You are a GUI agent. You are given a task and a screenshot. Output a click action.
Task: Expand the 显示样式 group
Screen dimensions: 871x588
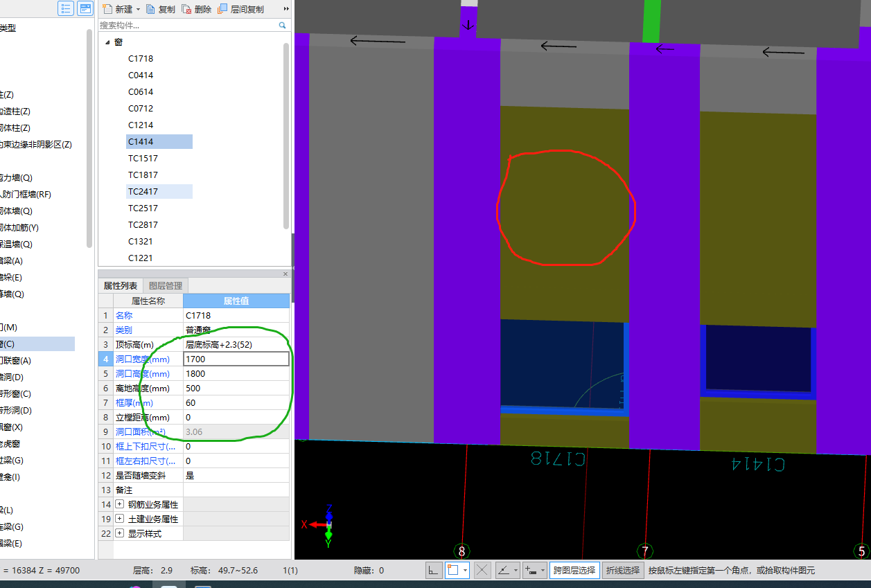click(x=120, y=533)
